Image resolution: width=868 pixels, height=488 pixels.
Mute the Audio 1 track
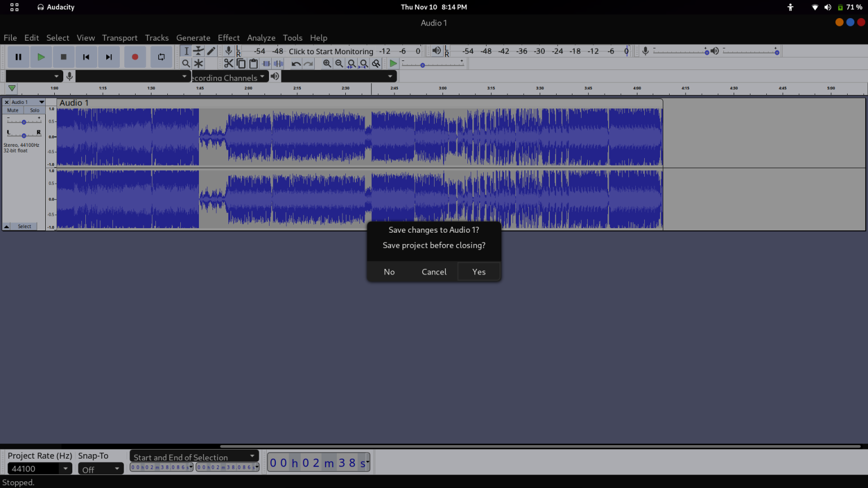pyautogui.click(x=12, y=110)
